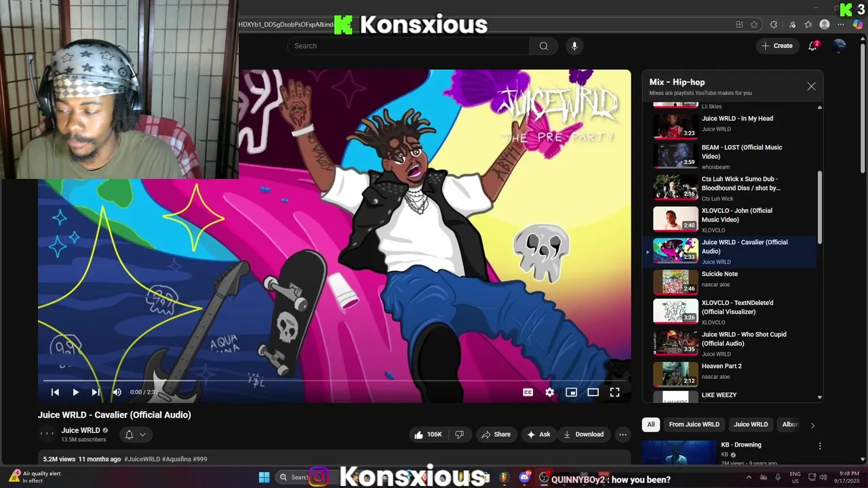The height and width of the screenshot is (488, 868).
Task: Open options menu for KB - Drowning
Action: click(x=820, y=446)
